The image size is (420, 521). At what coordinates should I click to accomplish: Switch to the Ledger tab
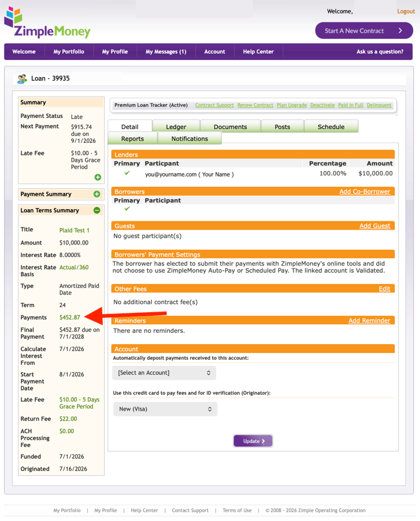pos(176,127)
